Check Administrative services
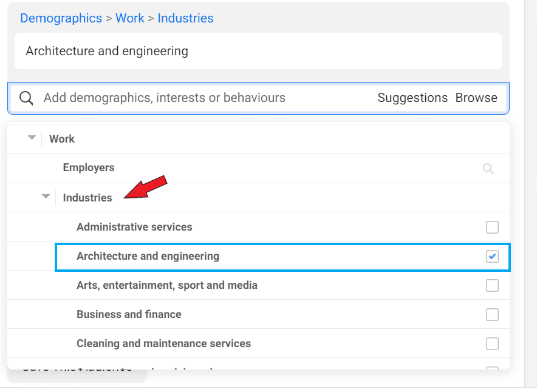The height and width of the screenshot is (392, 537). click(492, 226)
